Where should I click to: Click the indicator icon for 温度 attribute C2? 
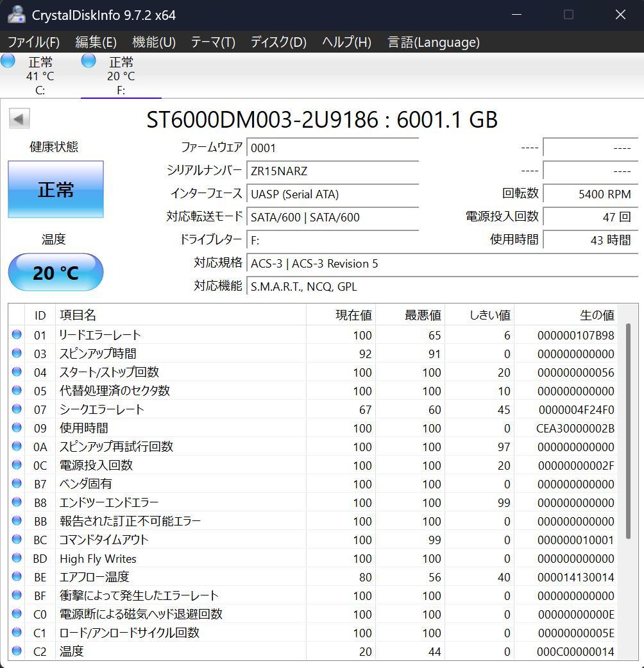tap(16, 651)
